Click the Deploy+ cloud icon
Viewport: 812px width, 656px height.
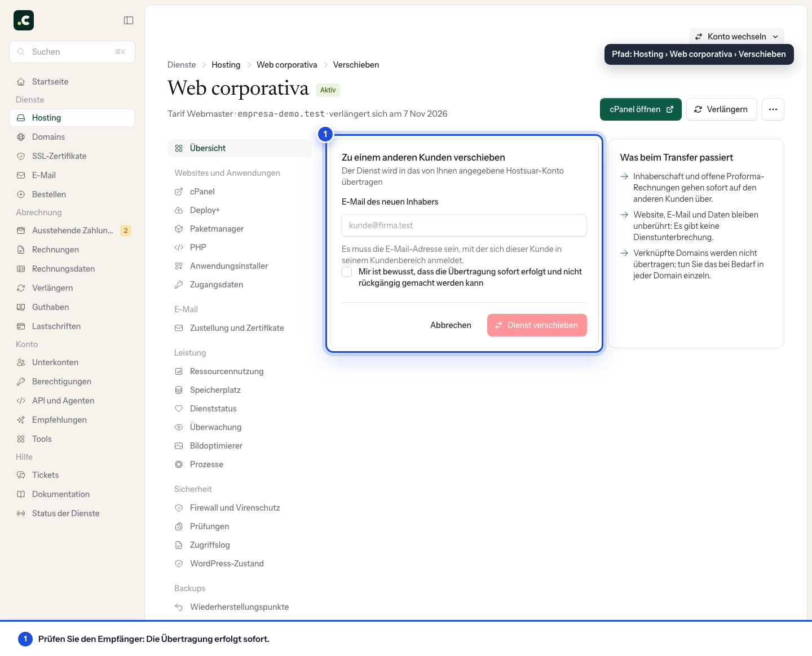179,210
